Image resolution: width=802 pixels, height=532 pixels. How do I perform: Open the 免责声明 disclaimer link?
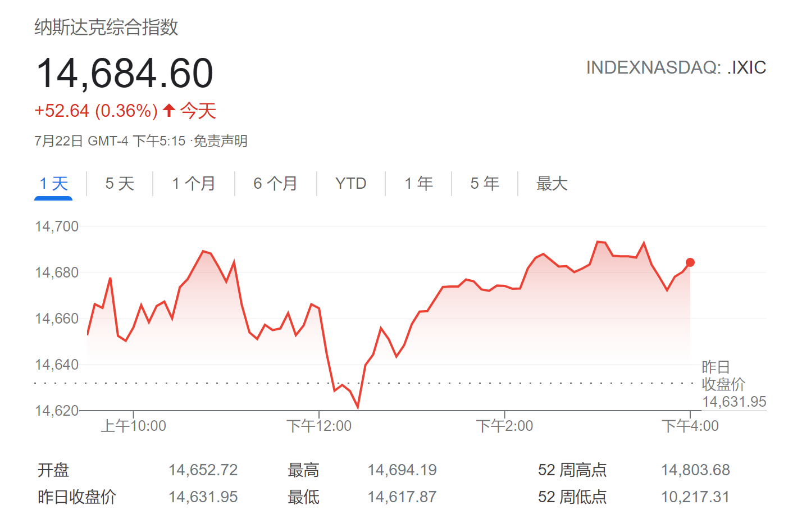coord(221,141)
